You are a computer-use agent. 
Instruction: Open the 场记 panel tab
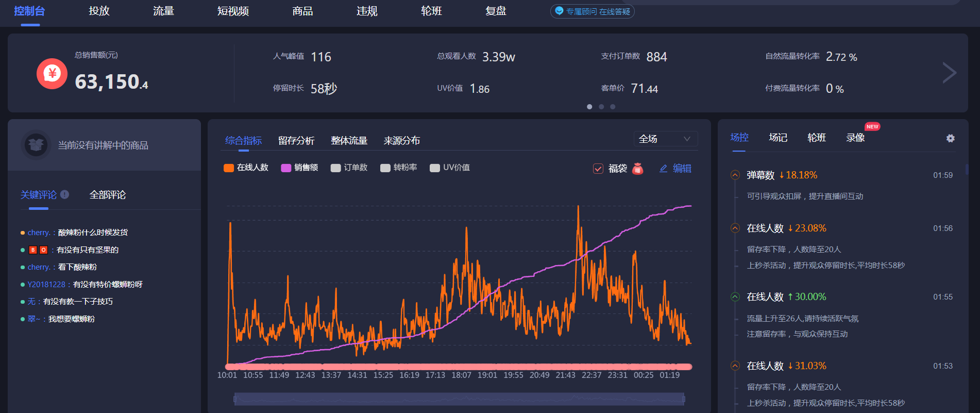(778, 138)
